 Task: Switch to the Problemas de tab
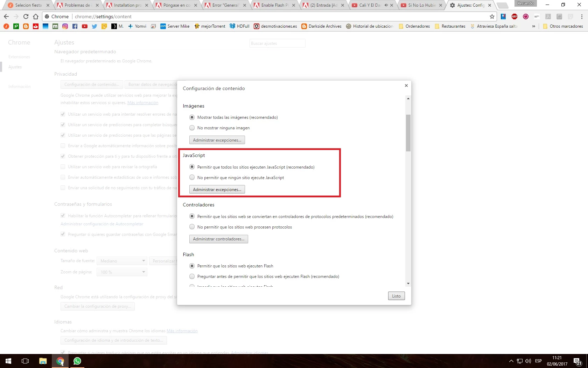pyautogui.click(x=77, y=5)
